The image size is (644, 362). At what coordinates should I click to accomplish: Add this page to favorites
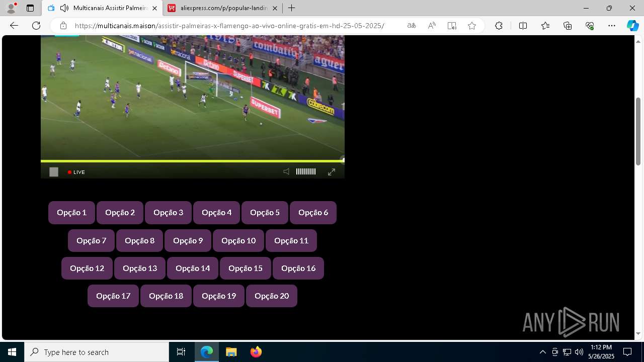pyautogui.click(x=472, y=26)
